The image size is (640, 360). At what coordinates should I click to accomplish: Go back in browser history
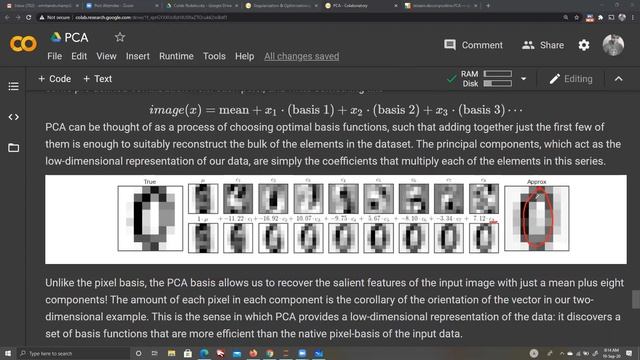click(7, 18)
